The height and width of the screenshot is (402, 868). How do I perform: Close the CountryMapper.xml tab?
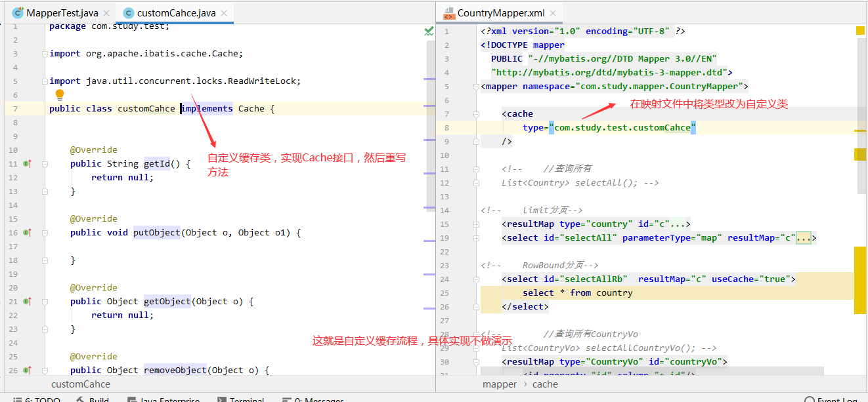(553, 13)
